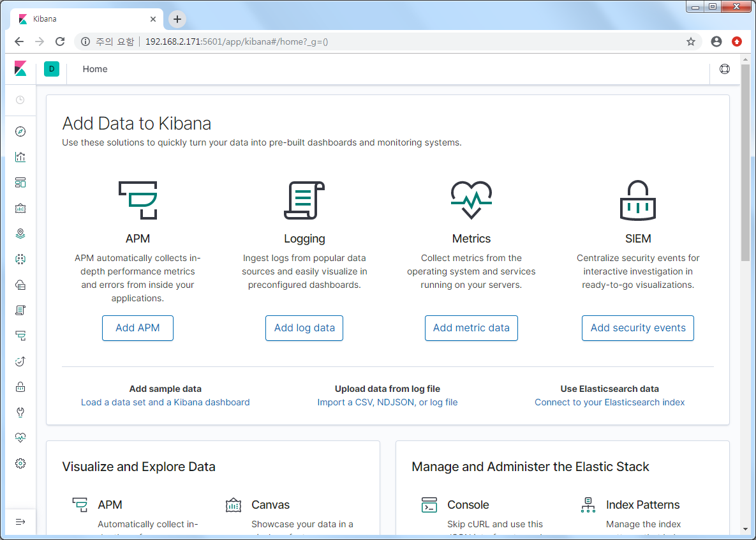This screenshot has width=756, height=540.
Task: Open Connect to your Elasticsearch index link
Action: pyautogui.click(x=609, y=402)
